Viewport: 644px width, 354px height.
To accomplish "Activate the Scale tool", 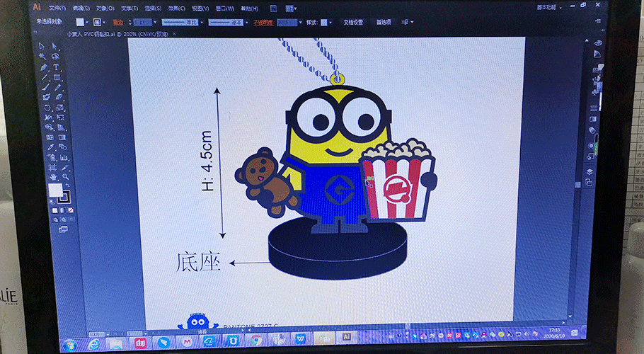I will [60, 107].
